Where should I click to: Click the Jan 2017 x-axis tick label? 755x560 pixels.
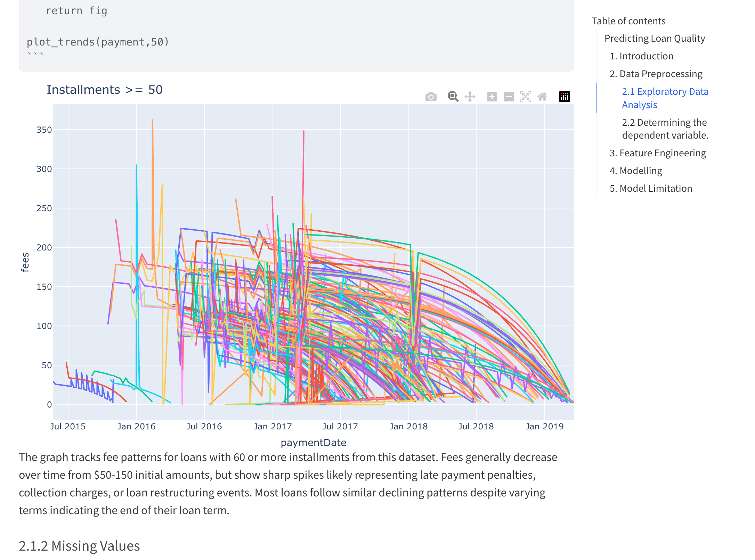click(273, 427)
